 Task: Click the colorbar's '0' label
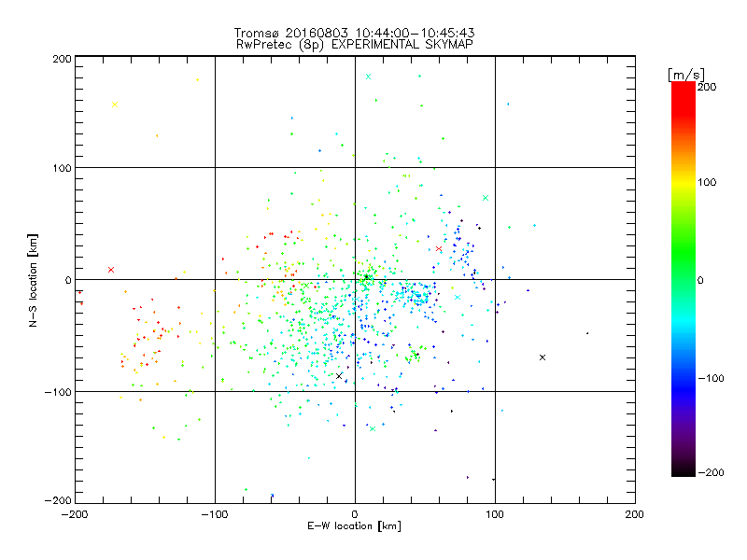tap(699, 280)
